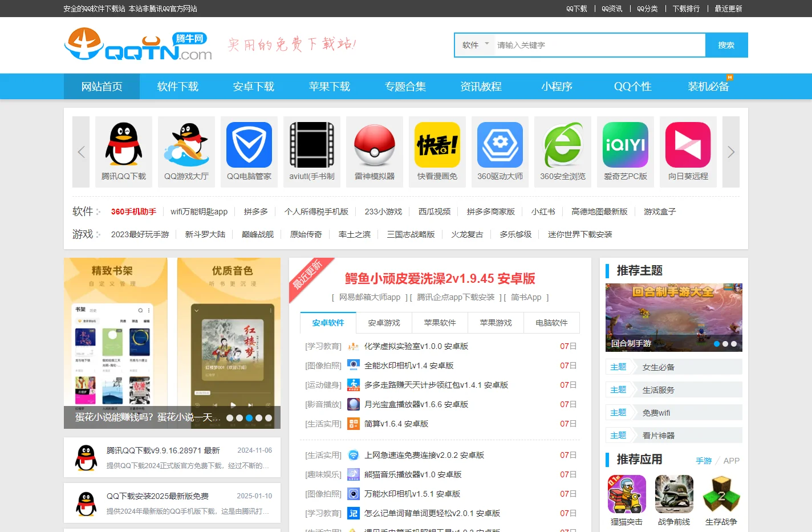Open the 回合制手游大全 banner image
This screenshot has width=812, height=532.
(x=674, y=318)
